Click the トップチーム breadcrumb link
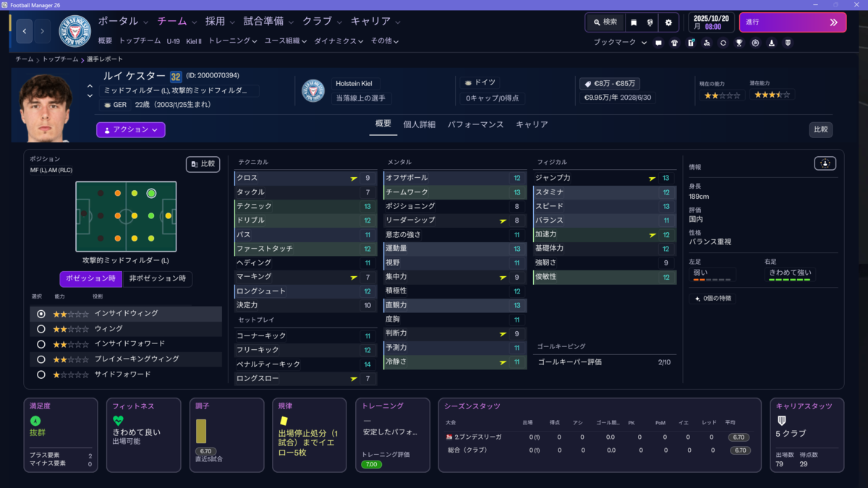The height and width of the screenshot is (488, 868). coord(60,59)
